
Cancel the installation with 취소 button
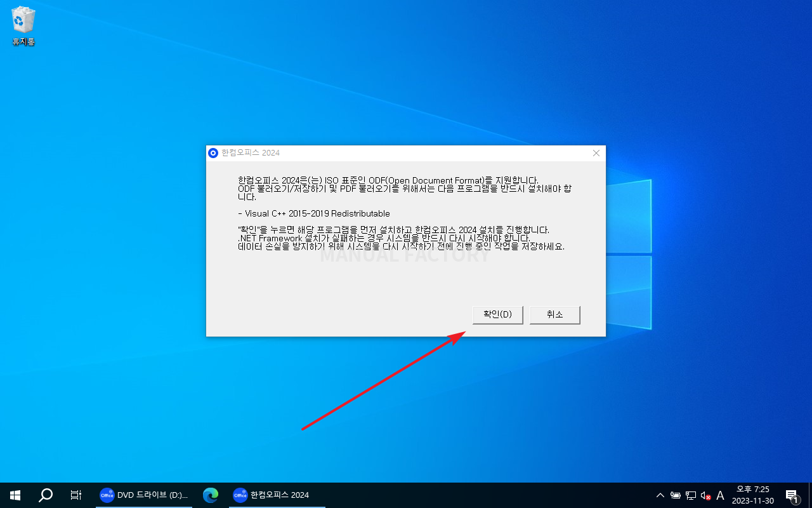tap(555, 314)
